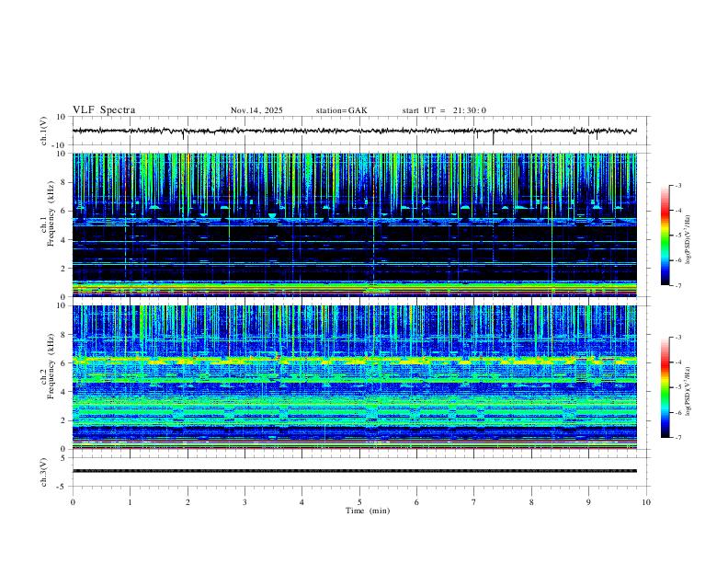728x563 pixels.
Task: Click the "8" kHz tick on ch.1 frequency axis
Action: pos(64,182)
